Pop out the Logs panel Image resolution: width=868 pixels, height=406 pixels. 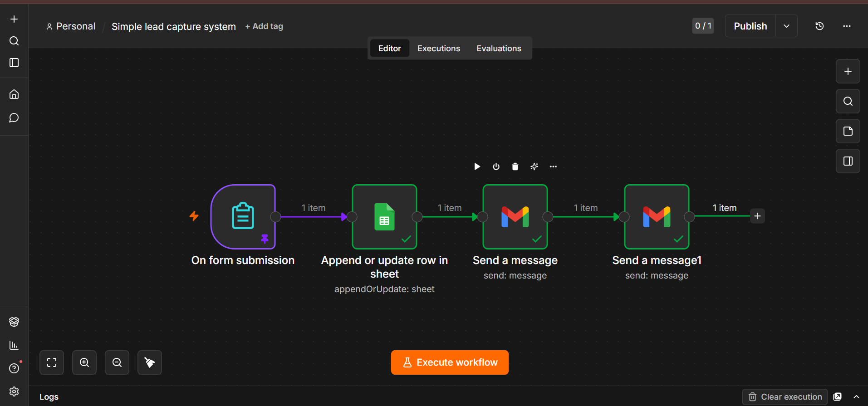coord(838,397)
